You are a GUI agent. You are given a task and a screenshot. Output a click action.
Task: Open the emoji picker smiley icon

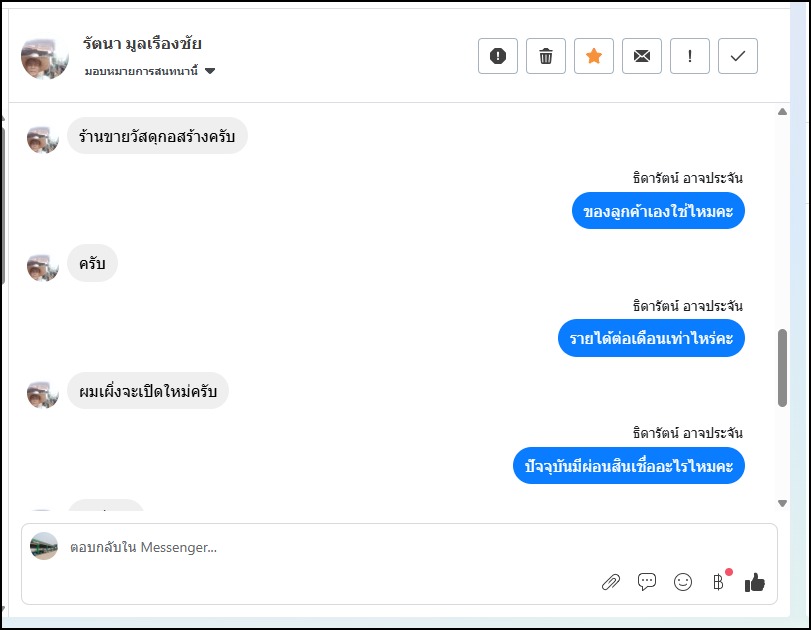(x=683, y=582)
